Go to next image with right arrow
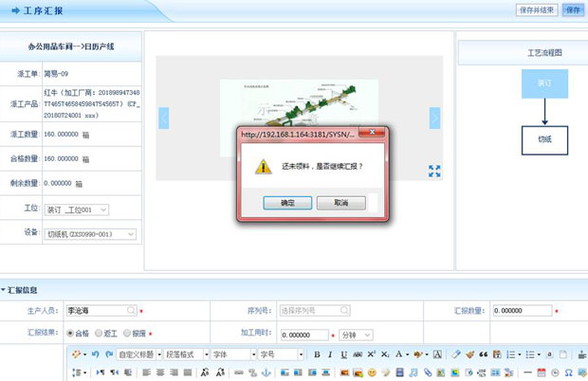This screenshot has width=588, height=381. (434, 118)
